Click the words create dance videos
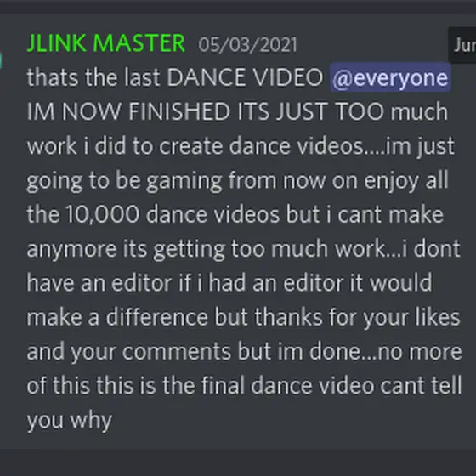476x476 pixels. click(262, 146)
